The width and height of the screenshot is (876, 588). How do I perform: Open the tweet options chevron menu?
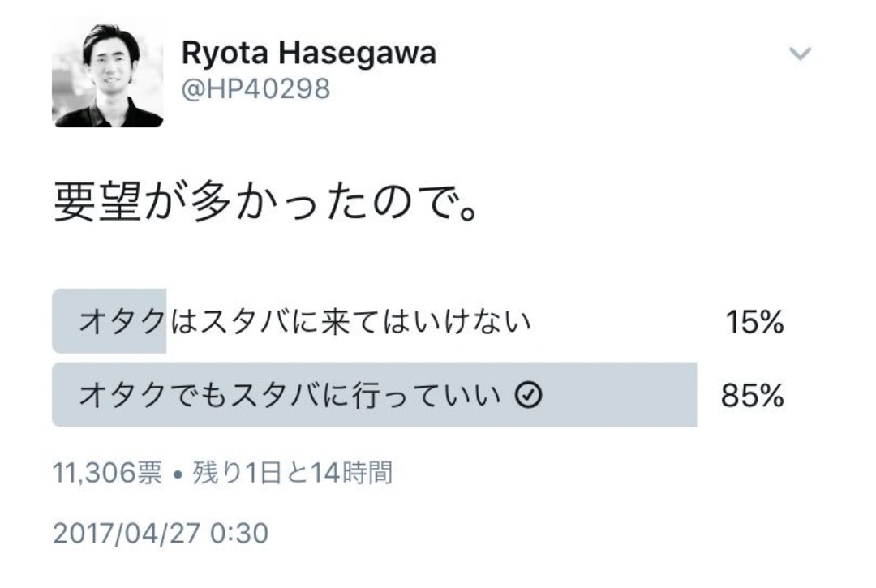800,55
